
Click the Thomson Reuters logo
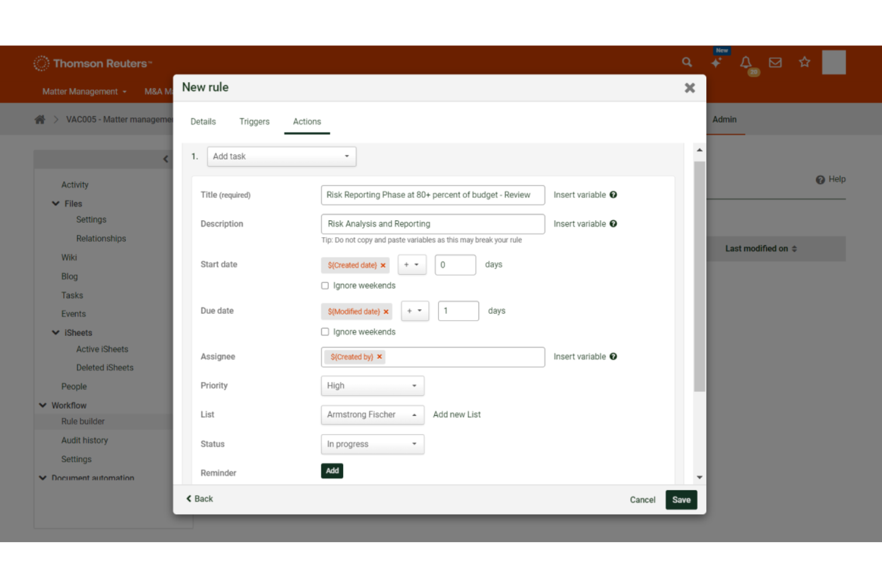(93, 63)
